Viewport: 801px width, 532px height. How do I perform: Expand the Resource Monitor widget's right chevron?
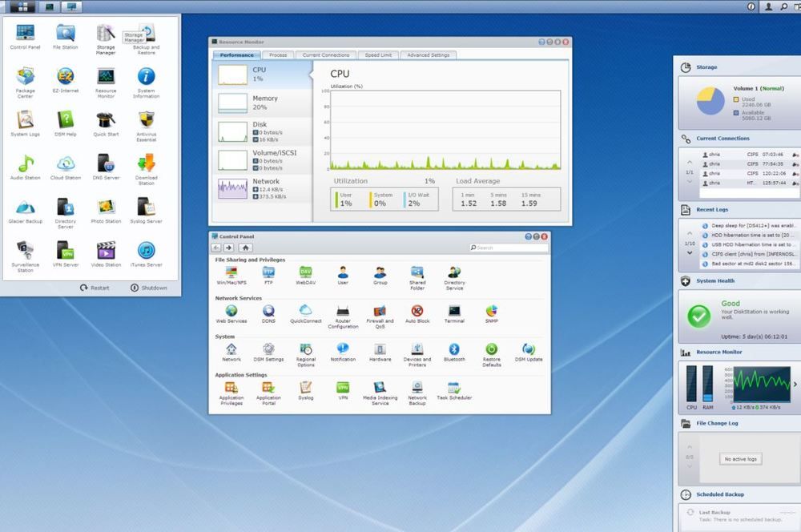[x=795, y=385]
